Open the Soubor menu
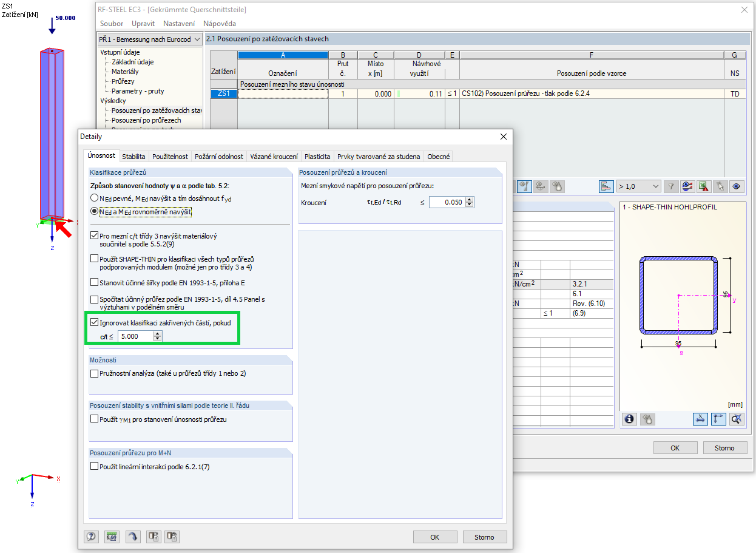 coord(112,24)
